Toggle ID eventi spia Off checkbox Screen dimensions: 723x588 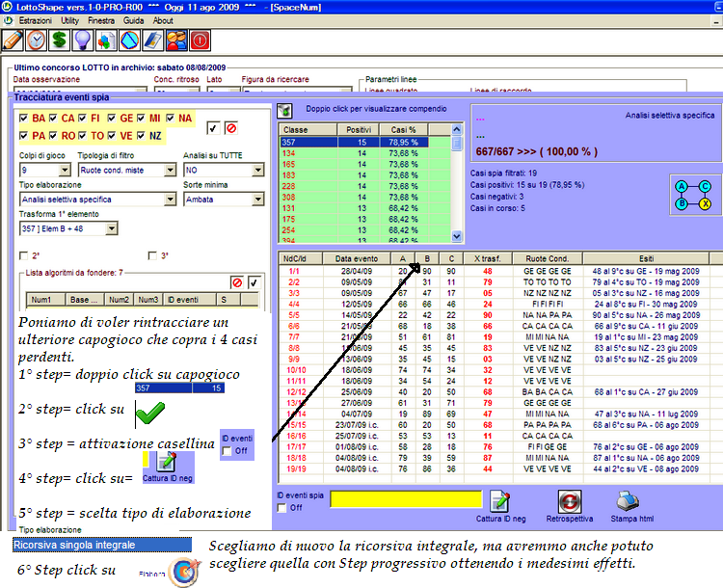coord(281,508)
